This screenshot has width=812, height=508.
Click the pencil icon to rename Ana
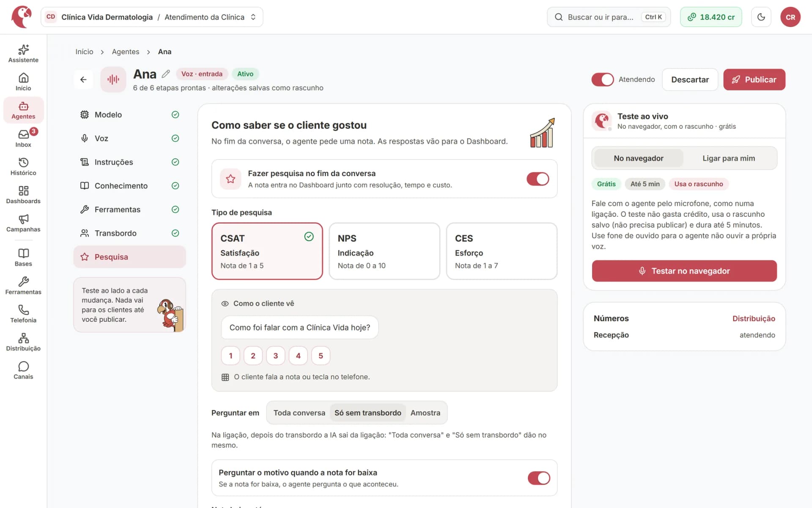(x=166, y=74)
